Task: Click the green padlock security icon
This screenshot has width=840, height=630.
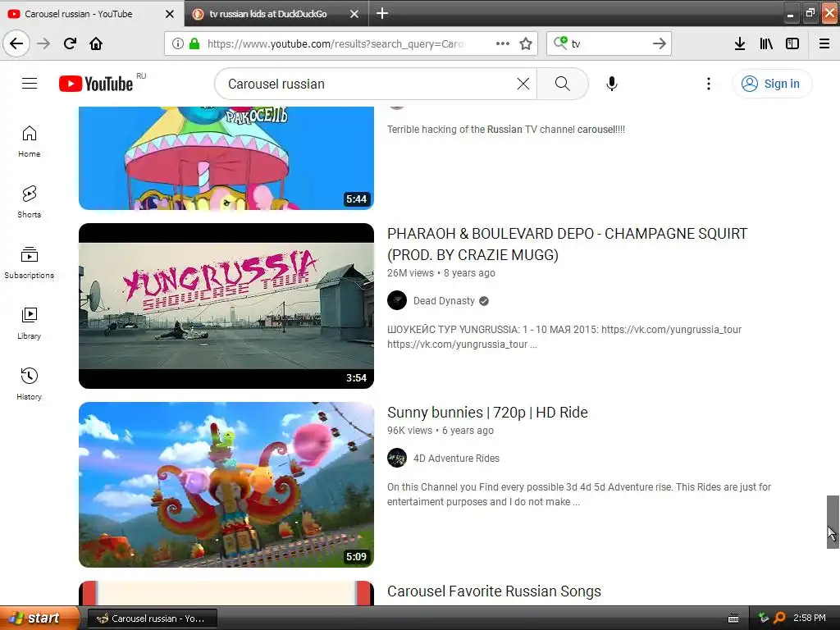Action: (194, 43)
